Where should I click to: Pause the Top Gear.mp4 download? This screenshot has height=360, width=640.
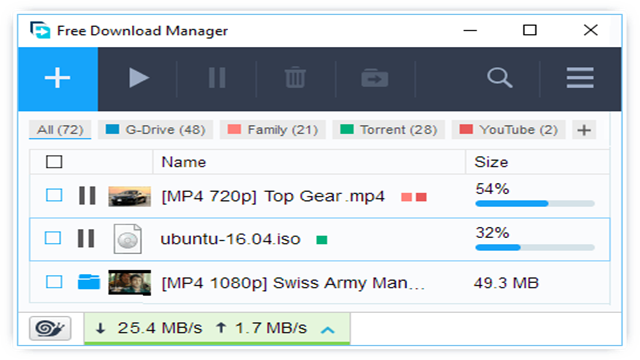(87, 196)
